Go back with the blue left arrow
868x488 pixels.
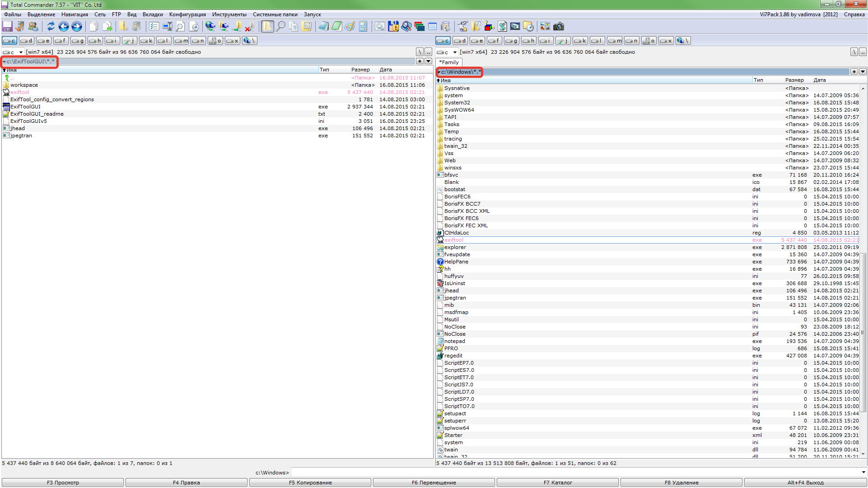point(64,26)
